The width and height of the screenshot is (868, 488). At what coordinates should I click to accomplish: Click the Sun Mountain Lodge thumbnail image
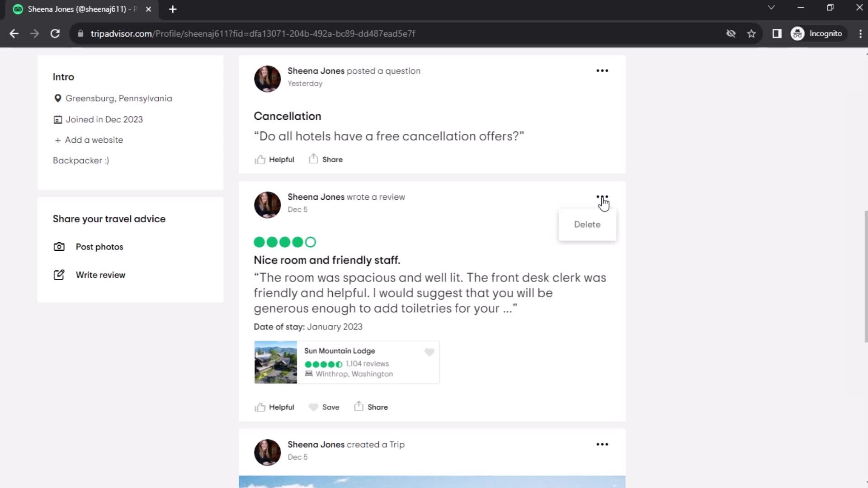point(277,362)
